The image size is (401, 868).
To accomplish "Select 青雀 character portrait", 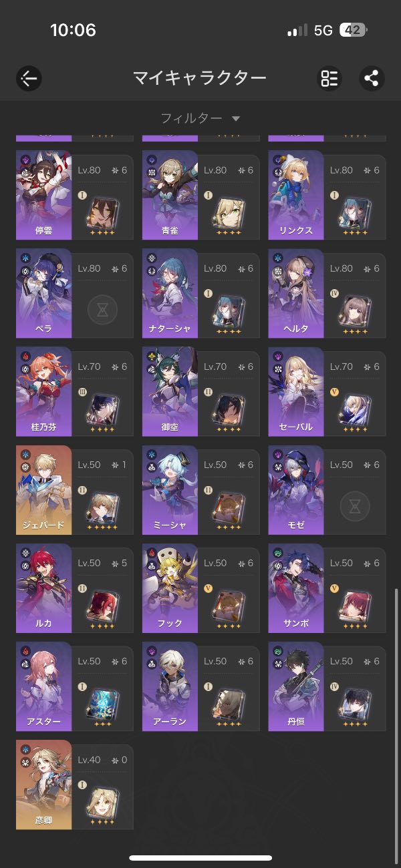I will [x=170, y=195].
